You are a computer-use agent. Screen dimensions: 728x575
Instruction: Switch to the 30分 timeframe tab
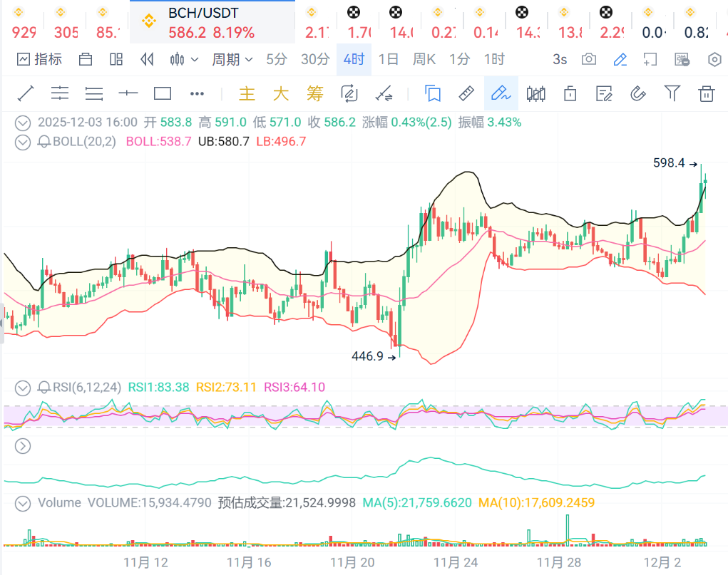point(314,59)
